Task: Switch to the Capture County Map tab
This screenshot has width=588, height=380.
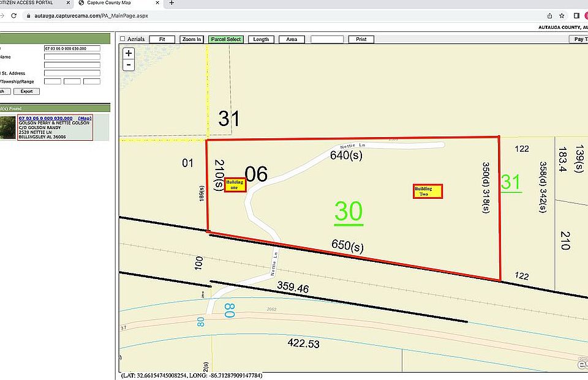Action: (113, 3)
